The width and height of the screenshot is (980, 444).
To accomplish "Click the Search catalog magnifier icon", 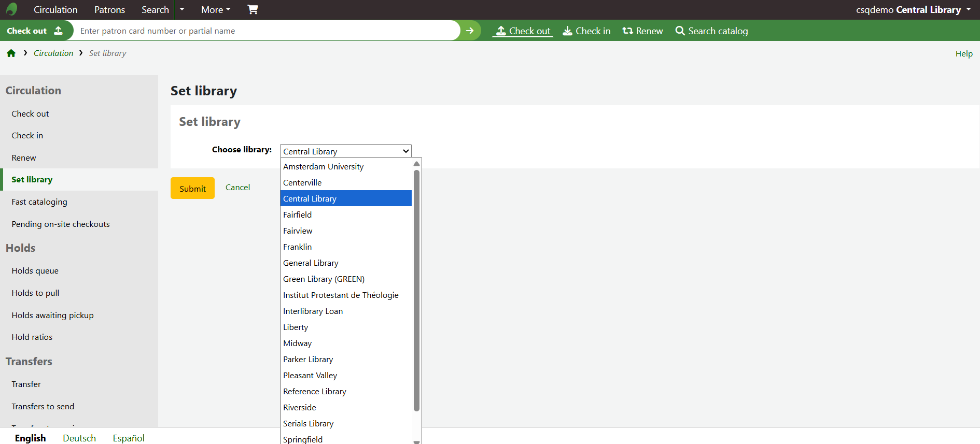I will [x=680, y=31].
